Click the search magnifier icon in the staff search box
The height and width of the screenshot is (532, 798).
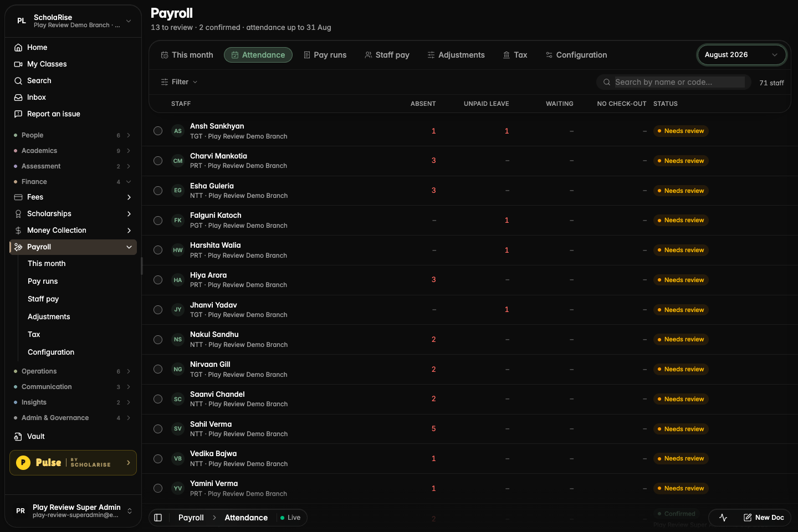(x=607, y=83)
